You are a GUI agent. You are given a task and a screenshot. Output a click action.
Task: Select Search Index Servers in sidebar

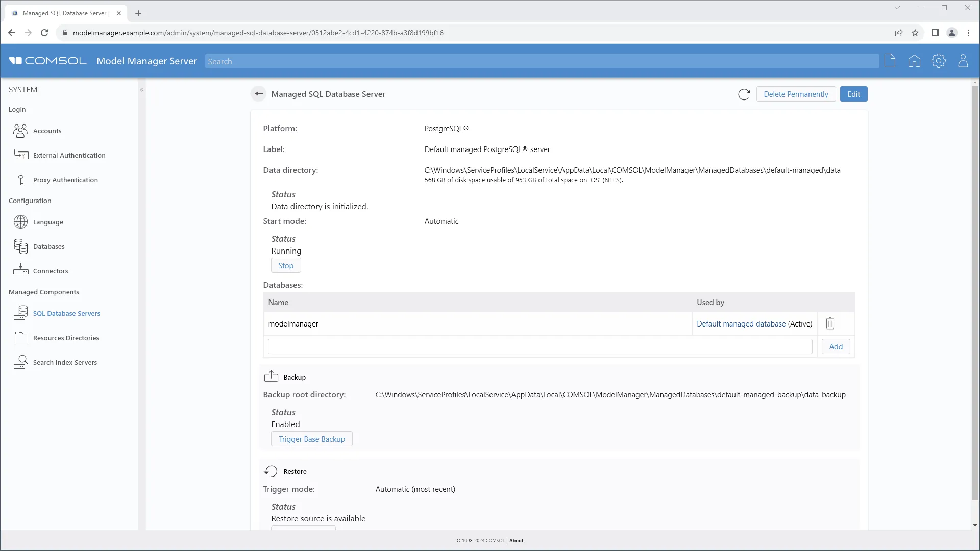click(65, 363)
